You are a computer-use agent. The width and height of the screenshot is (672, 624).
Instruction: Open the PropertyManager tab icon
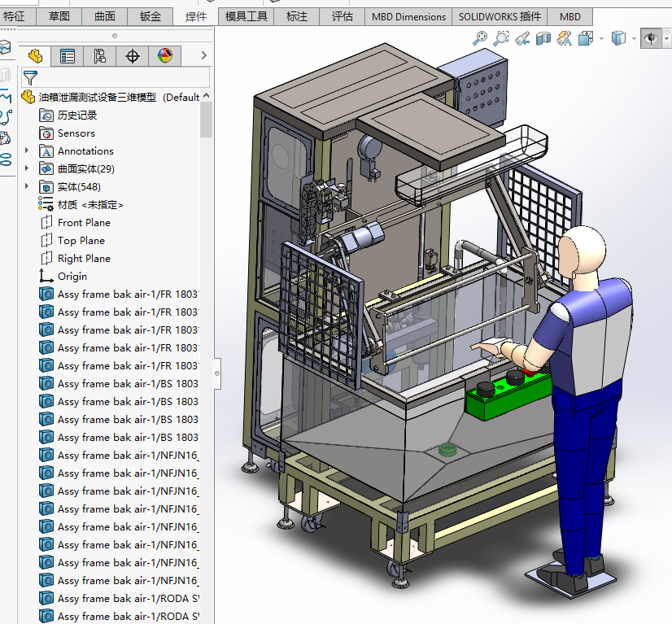click(x=68, y=56)
